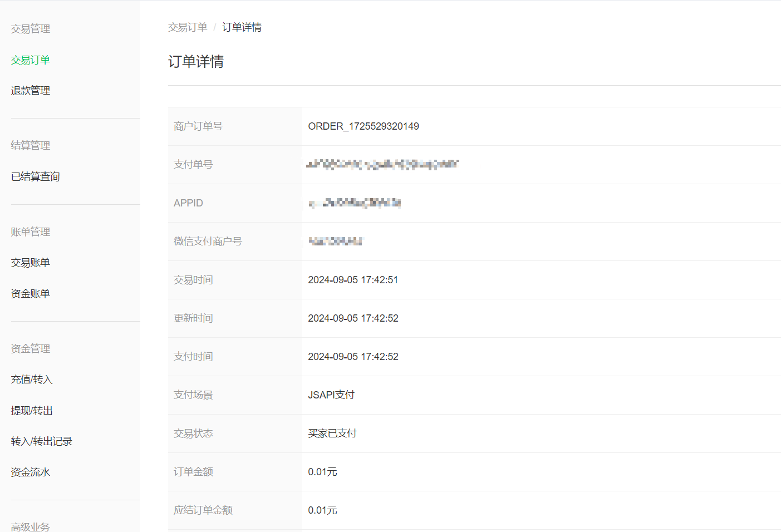The width and height of the screenshot is (781, 532).
Task: Open 转入/转出记录 in the sidebar
Action: (x=42, y=441)
